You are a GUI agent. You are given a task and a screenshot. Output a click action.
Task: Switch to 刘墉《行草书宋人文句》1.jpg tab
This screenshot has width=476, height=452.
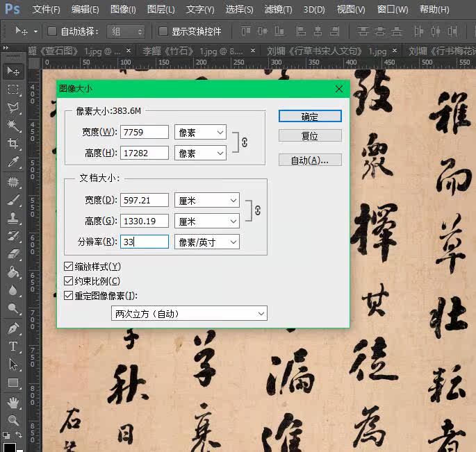327,51
